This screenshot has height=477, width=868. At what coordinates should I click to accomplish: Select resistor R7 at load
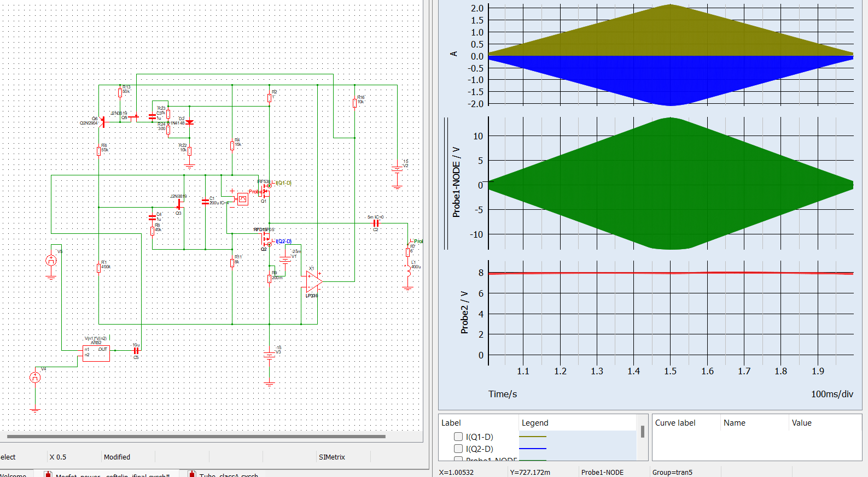tap(407, 252)
